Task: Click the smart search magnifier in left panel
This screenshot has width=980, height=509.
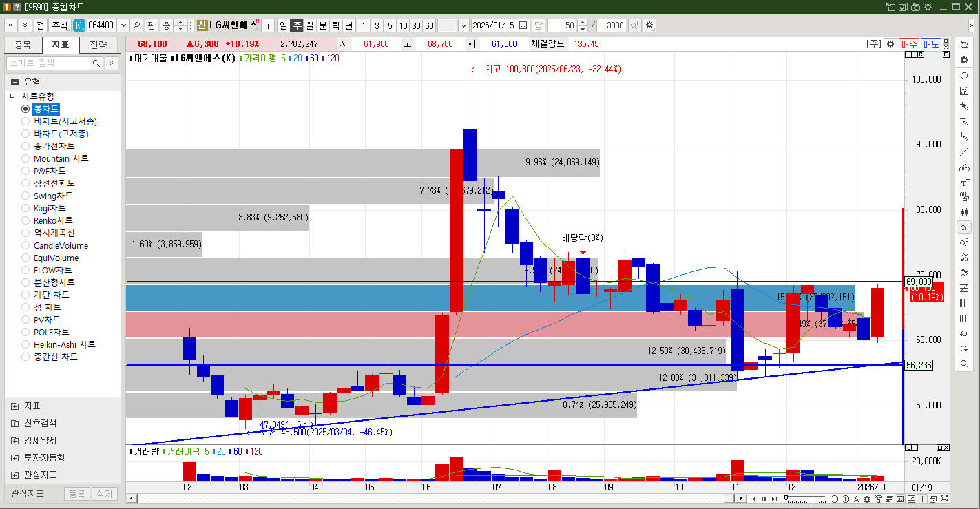Action: coord(96,63)
